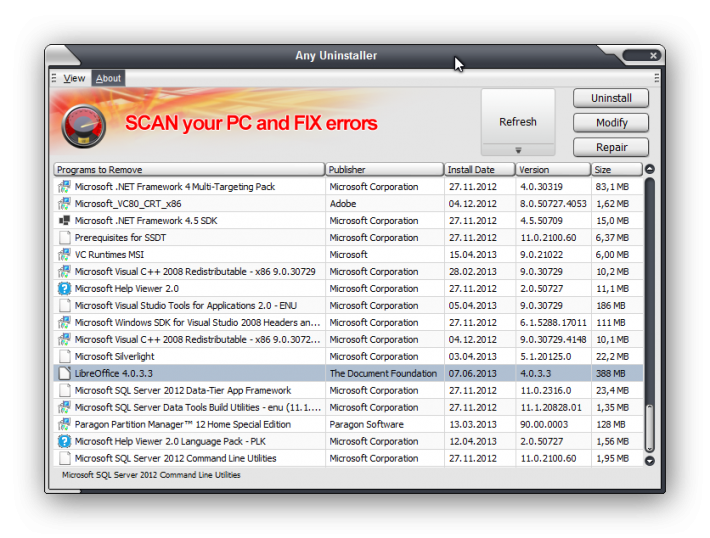Click the icon for Visual Studio Tools for Applications 2.0 - ENU
Image resolution: width=710 pixels, height=538 pixels.
[x=65, y=305]
